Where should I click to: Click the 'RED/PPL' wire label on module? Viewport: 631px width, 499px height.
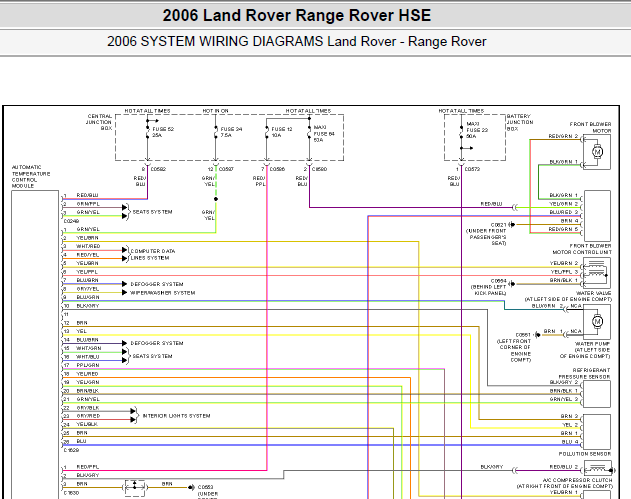pos(88,467)
